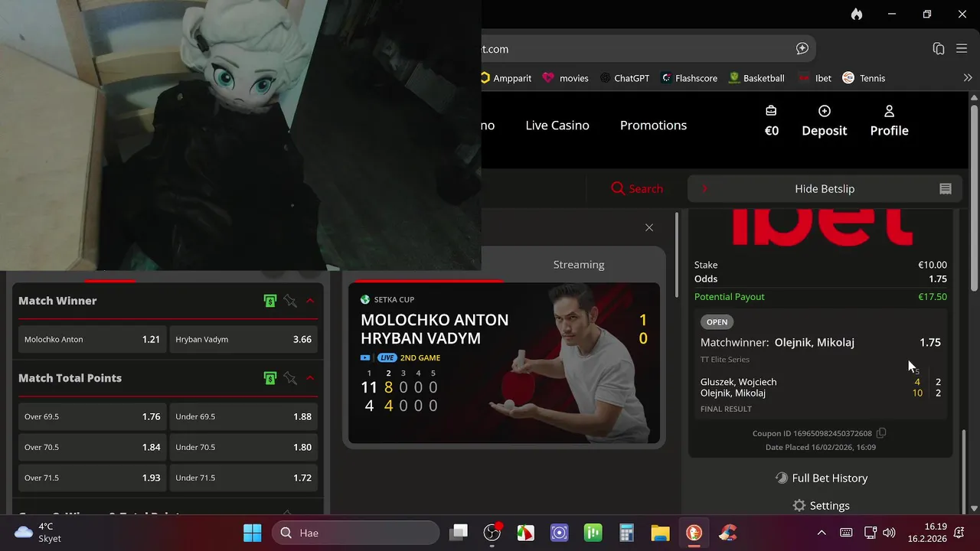Click the Duck.ai chat icon in address bar
The height and width of the screenshot is (551, 980).
click(802, 48)
